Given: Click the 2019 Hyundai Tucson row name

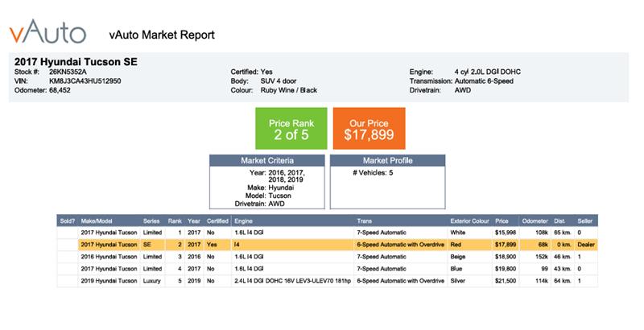Looking at the screenshot, I should pyautogui.click(x=109, y=281).
